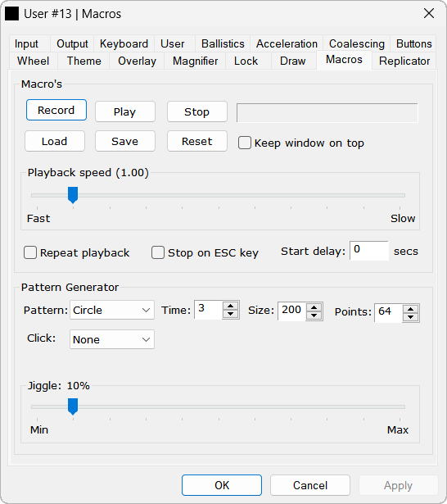Click the Playback speed slider thumb
The image size is (447, 504).
73,195
